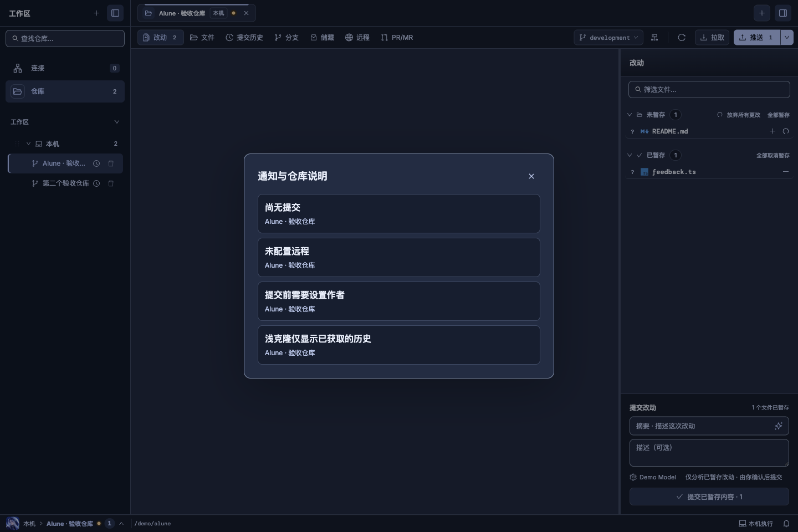
Task: Collapse the 工作区 section chevron
Action: pos(116,122)
